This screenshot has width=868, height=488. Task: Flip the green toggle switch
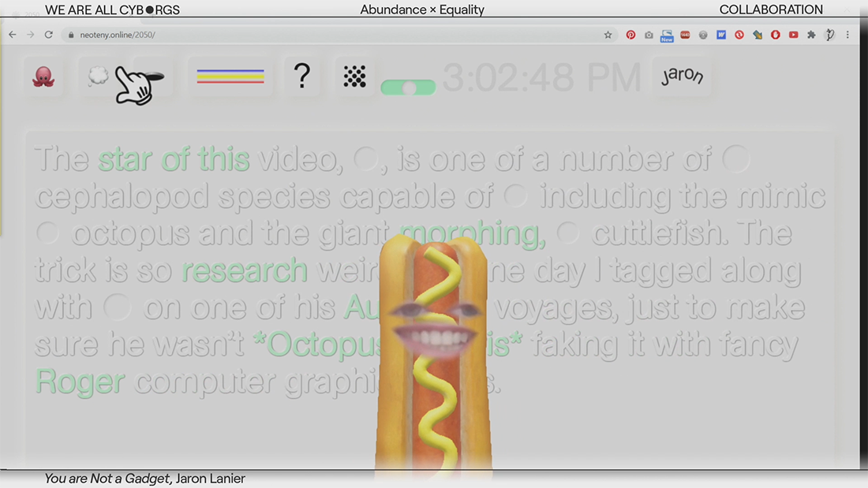(408, 88)
